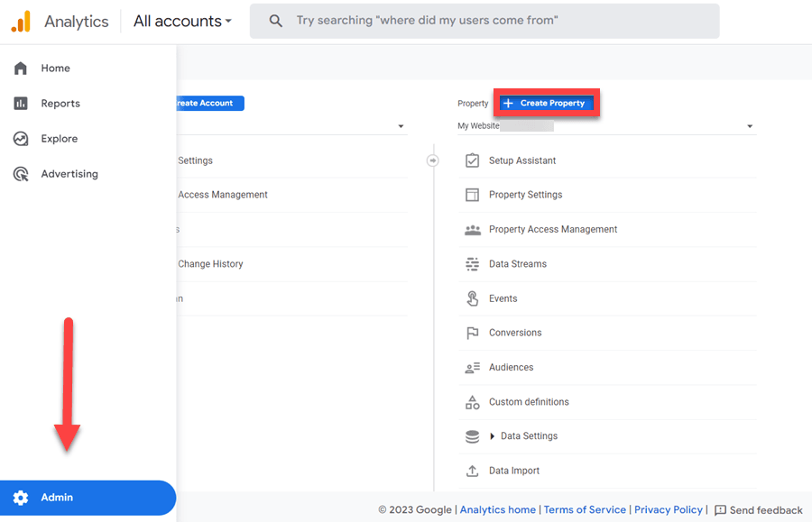Click the Custom definitions shapes icon

(472, 402)
